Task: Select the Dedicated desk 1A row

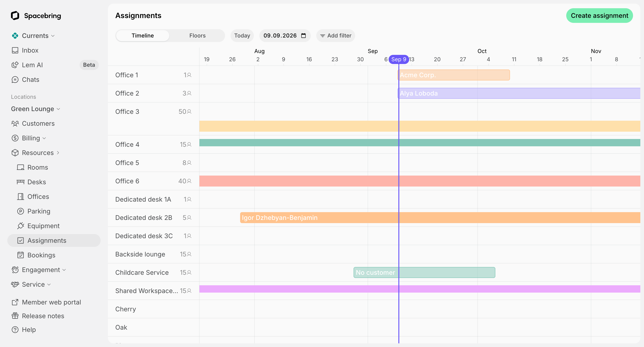Action: click(153, 199)
